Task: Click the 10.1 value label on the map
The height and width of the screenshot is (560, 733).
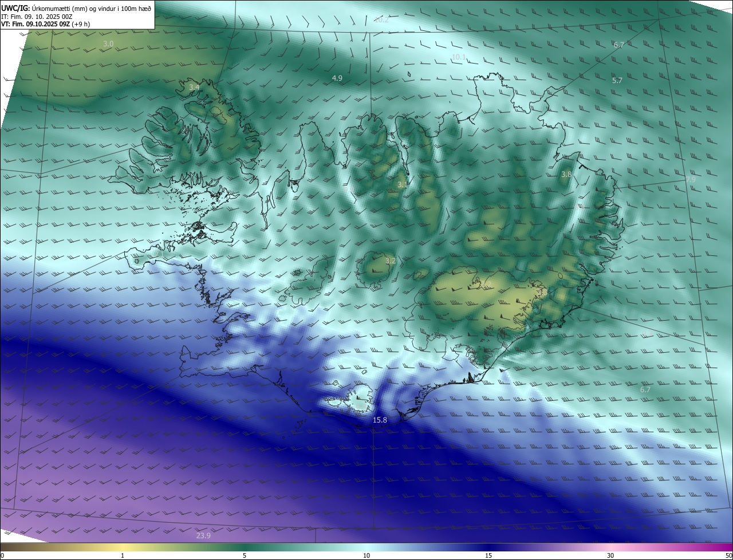Action: 459,57
